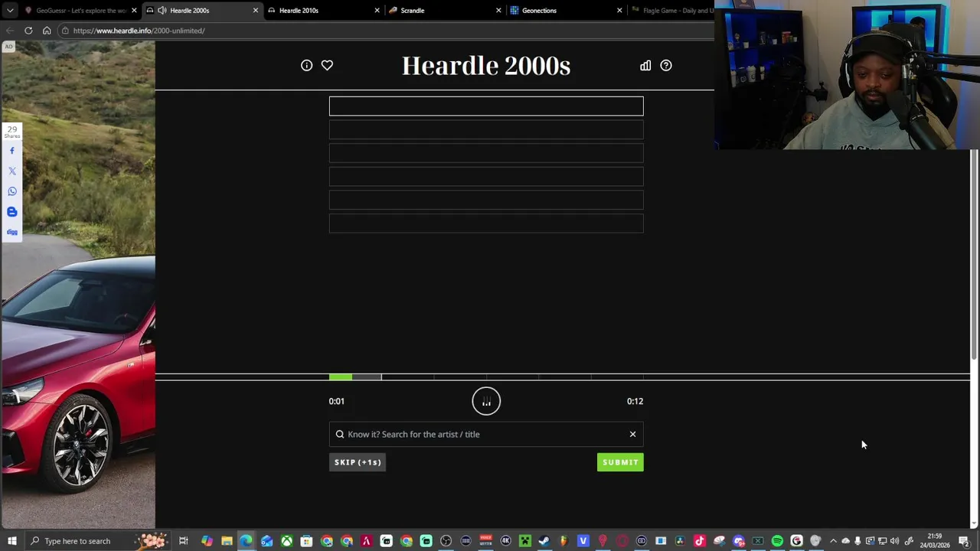Viewport: 980px width, 551px height.
Task: Open the Heardle info circle icon
Action: click(x=306, y=66)
